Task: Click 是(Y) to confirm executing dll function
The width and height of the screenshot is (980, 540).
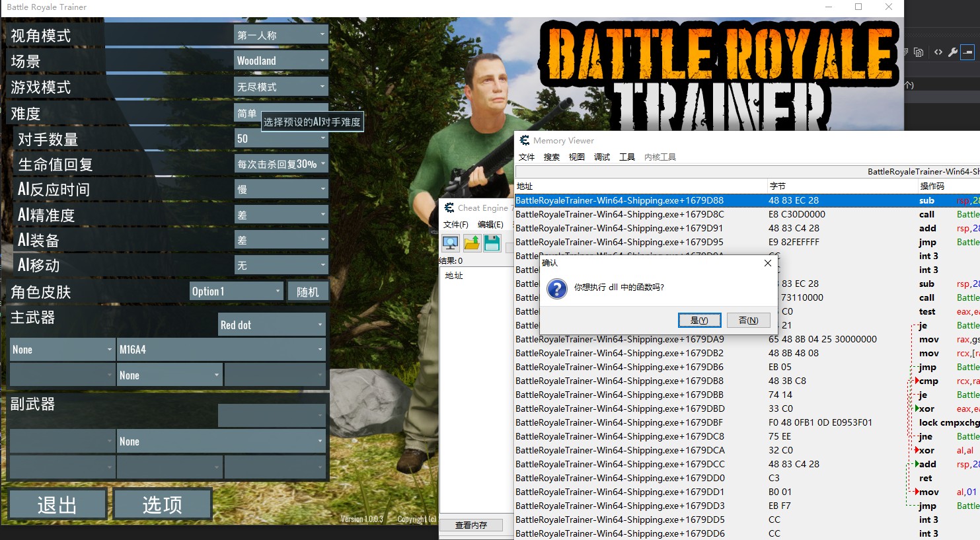Action: point(699,320)
